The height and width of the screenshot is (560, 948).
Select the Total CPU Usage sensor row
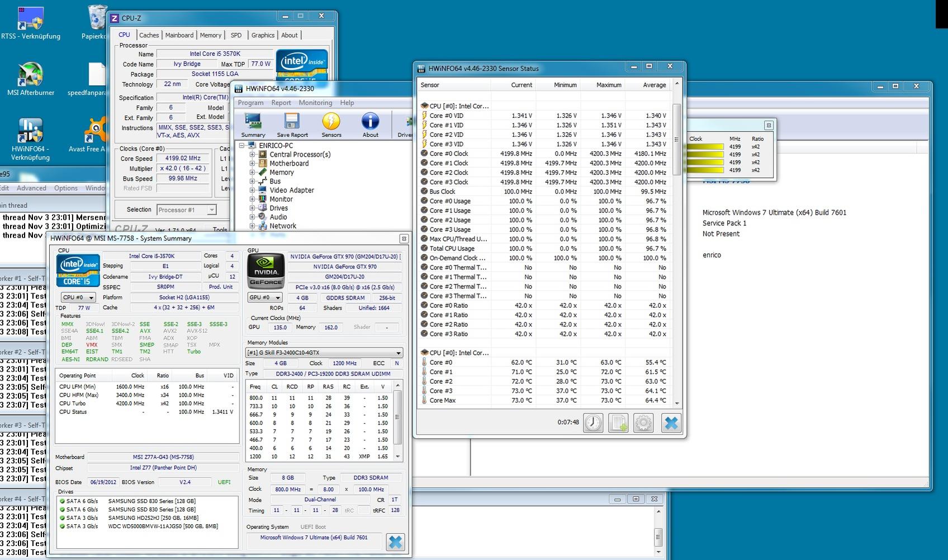[544, 249]
